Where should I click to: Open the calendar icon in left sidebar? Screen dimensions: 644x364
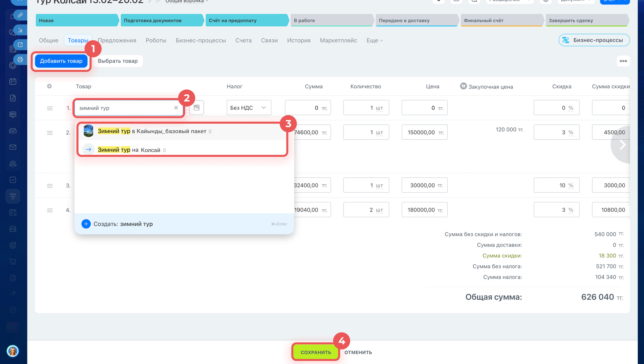click(x=13, y=81)
